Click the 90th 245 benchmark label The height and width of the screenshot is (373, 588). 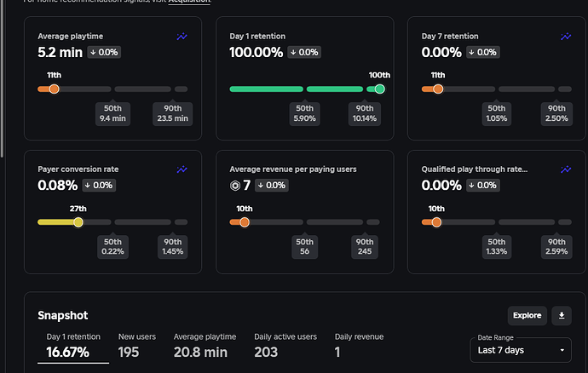[x=365, y=247]
